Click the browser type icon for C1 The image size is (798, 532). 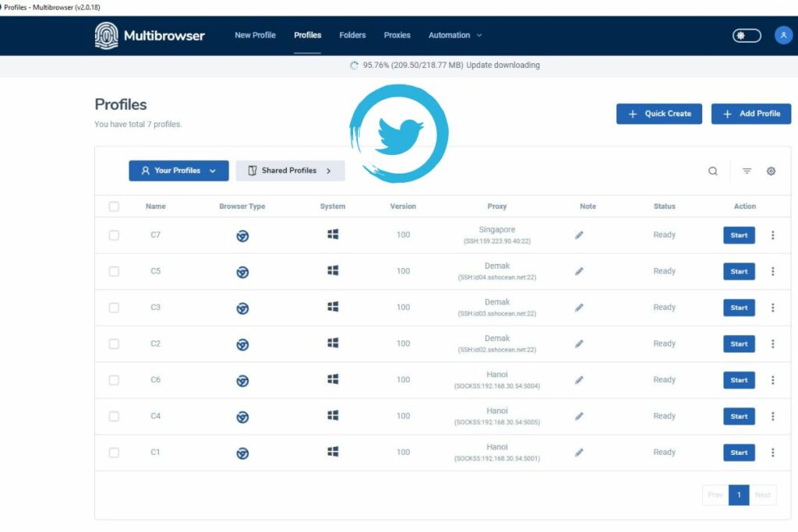pos(243,453)
